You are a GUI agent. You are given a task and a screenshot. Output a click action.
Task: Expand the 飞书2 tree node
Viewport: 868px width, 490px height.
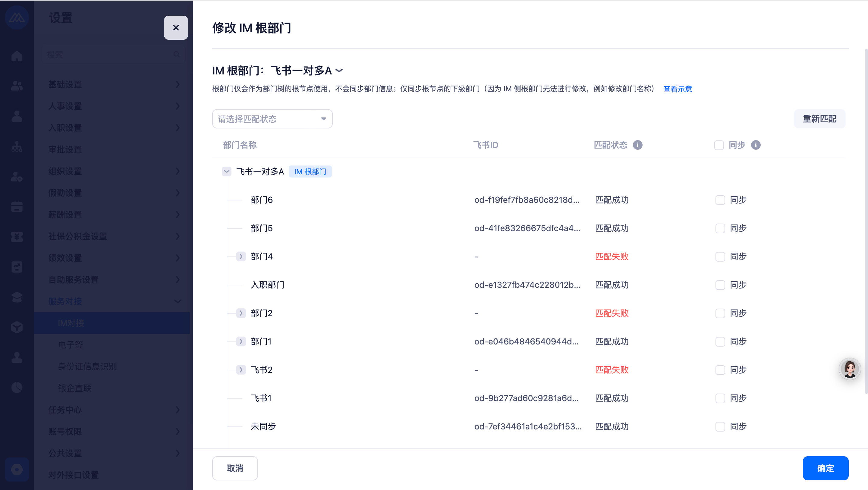241,370
